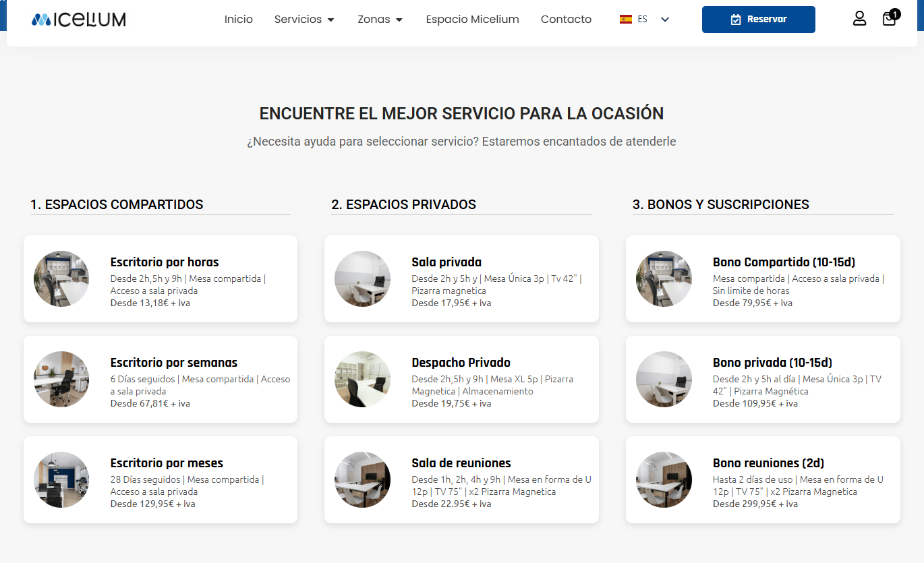Go to the Inicio menu item

coord(238,20)
